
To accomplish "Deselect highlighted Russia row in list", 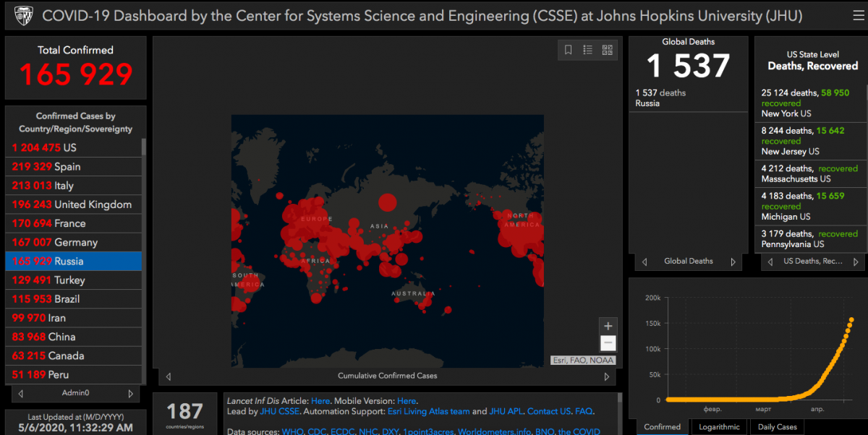I will [x=74, y=261].
